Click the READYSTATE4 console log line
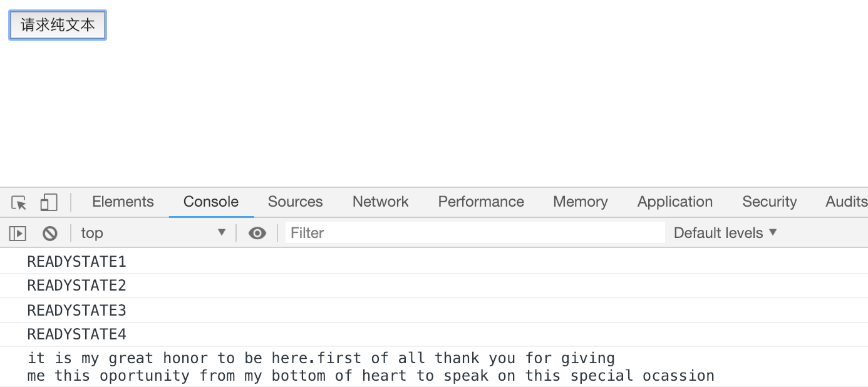Image resolution: width=868 pixels, height=387 pixels. tap(76, 334)
